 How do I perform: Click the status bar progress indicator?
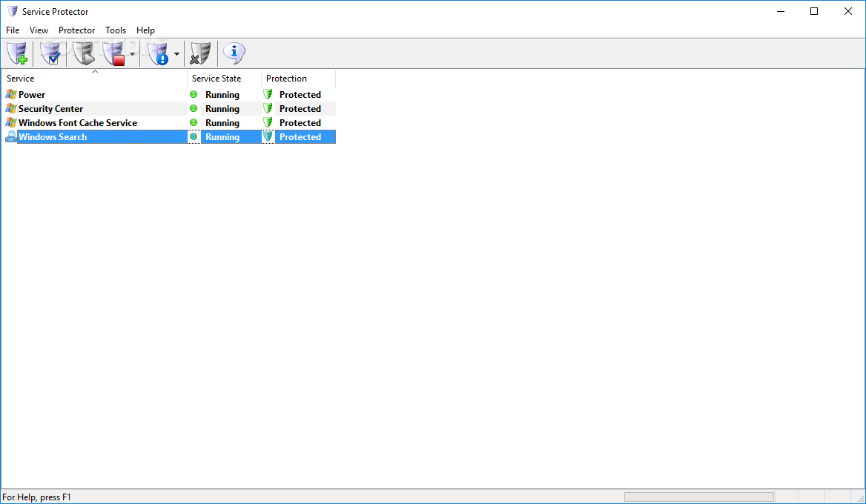click(x=698, y=497)
